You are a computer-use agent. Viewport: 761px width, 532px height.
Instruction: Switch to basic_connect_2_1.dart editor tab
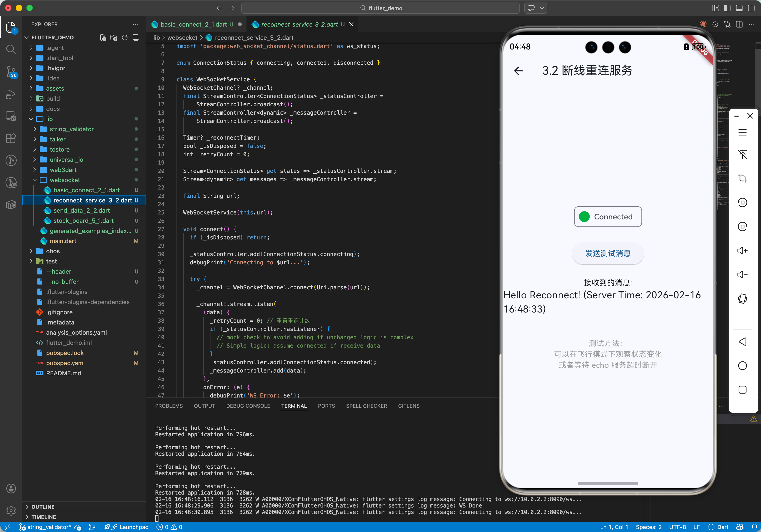[x=193, y=24]
